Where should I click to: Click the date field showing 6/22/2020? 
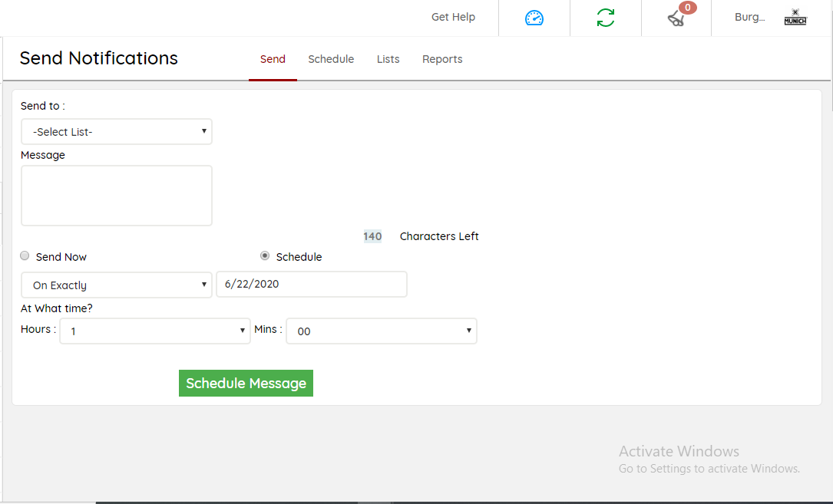coord(312,284)
